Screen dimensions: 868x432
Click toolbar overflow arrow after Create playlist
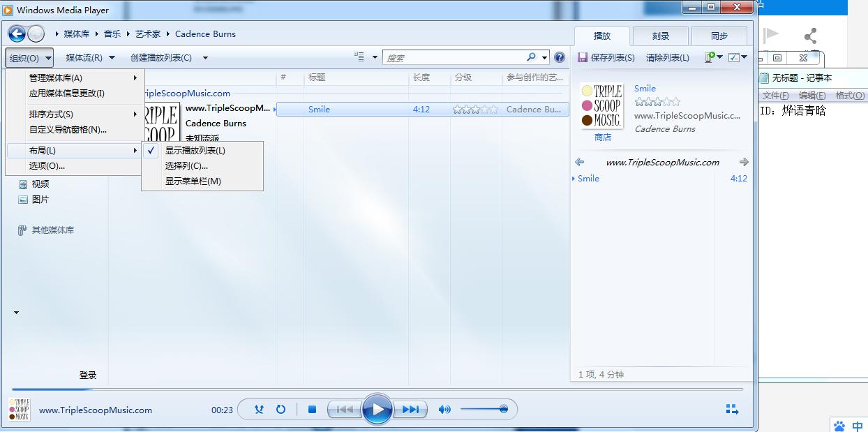pos(206,58)
